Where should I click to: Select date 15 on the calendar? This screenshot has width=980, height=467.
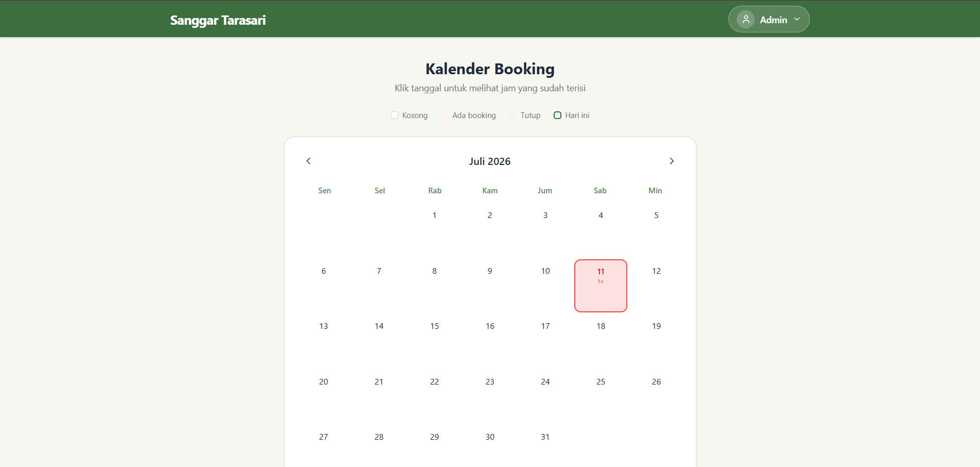click(435, 341)
